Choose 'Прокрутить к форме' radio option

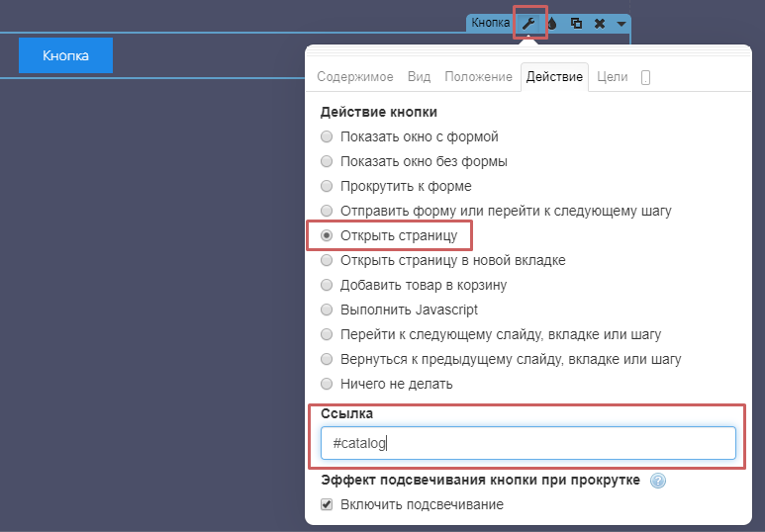(x=327, y=186)
